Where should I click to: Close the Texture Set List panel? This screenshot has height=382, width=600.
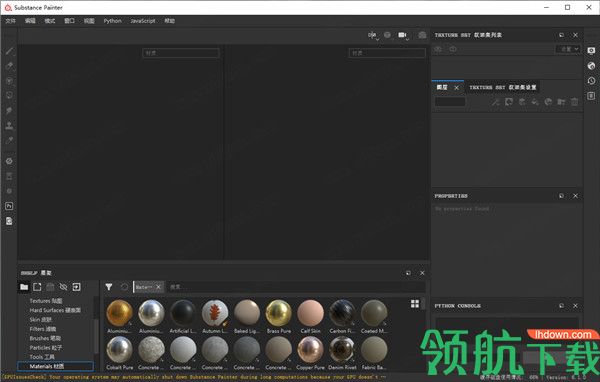[x=575, y=35]
